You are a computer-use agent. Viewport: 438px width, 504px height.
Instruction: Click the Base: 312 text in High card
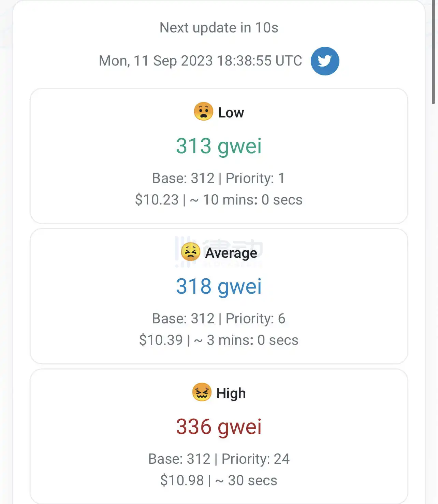pyautogui.click(x=179, y=459)
